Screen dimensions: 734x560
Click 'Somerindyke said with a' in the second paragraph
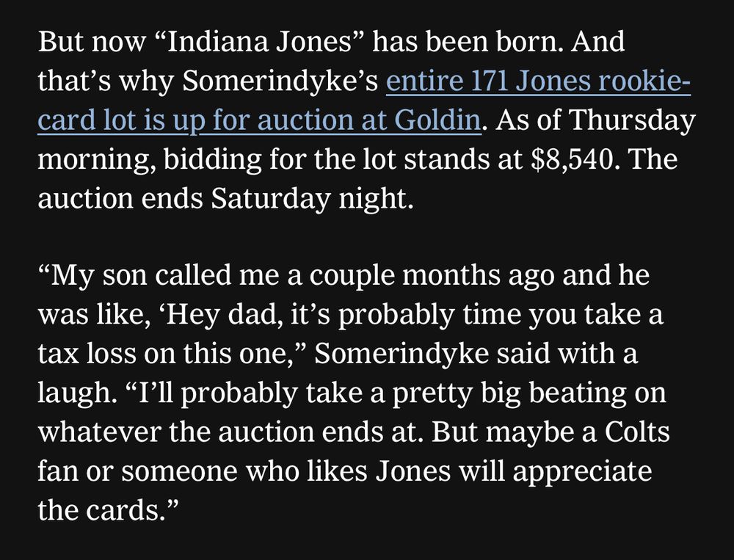pos(476,354)
